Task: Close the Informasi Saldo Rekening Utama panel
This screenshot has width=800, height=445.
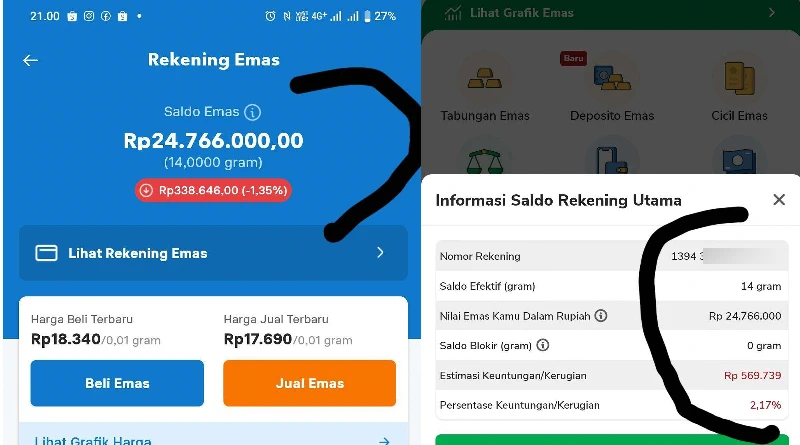Action: click(779, 200)
